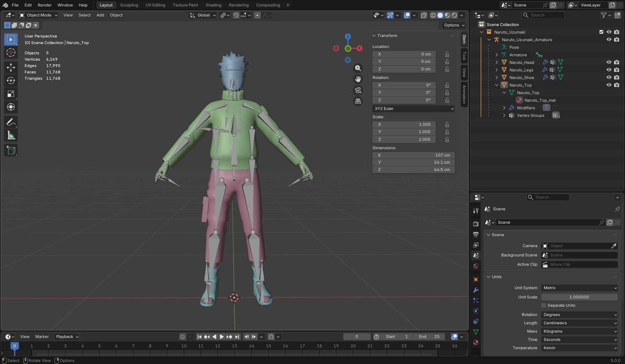Uncheck Naruto_Uzumaki collection exclude checkbox
Screen dimensions: 625x364
[x=601, y=32]
